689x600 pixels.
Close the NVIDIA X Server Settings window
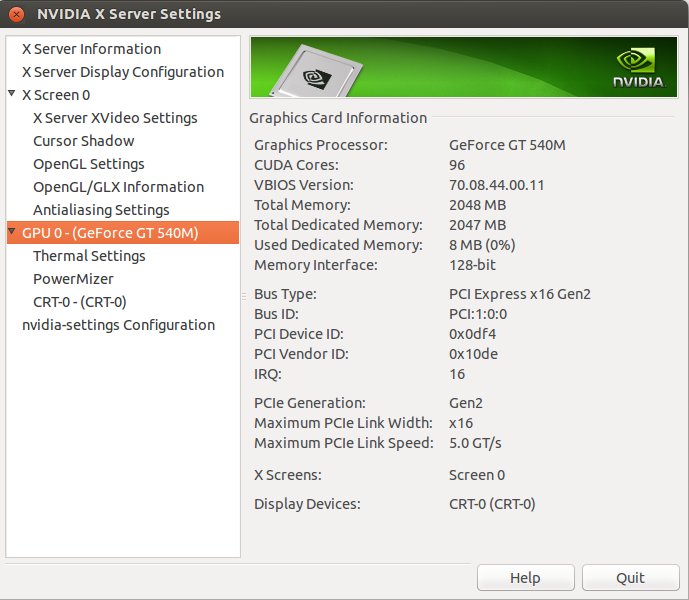16,14
